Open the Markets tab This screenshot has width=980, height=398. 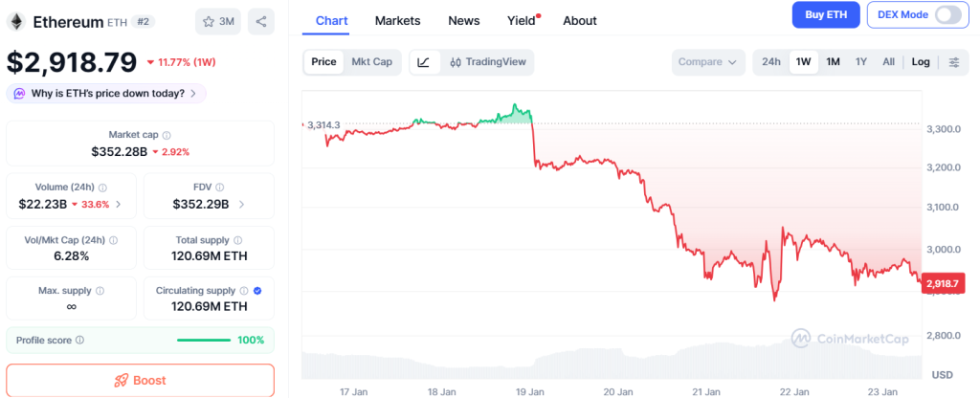[397, 20]
